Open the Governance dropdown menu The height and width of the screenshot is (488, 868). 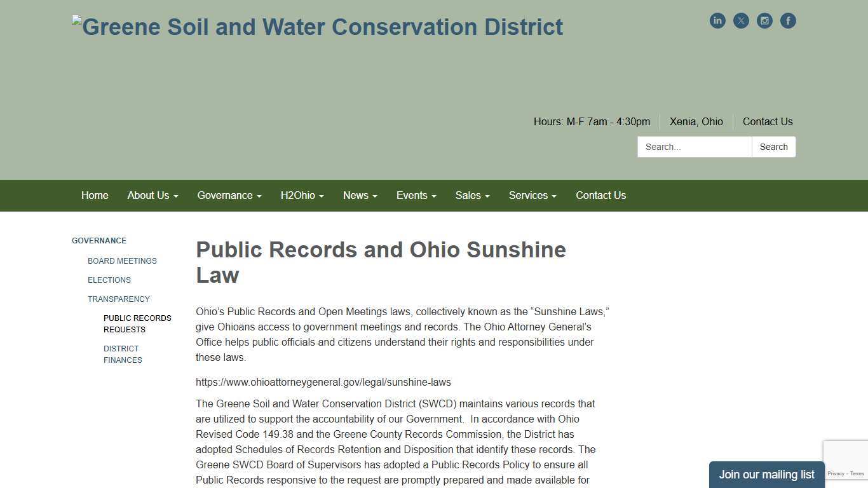[x=229, y=195]
